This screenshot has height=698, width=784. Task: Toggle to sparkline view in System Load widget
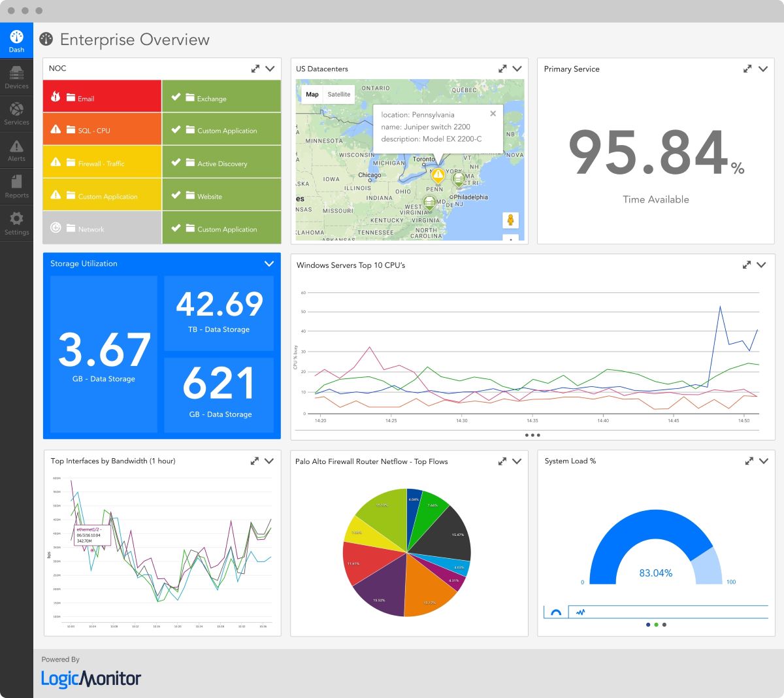580,610
